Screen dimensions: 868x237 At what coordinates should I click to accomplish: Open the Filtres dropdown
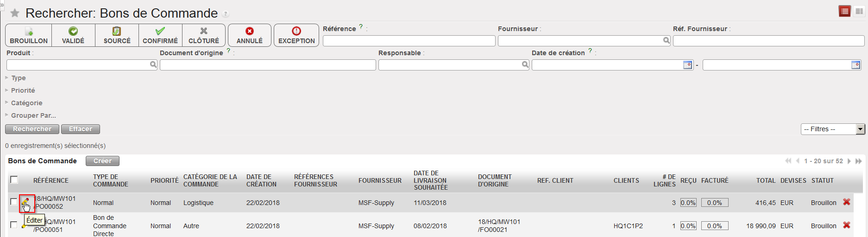[x=832, y=129]
